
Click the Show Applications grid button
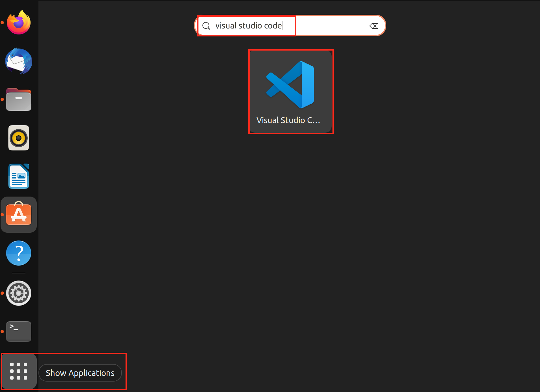coord(19,371)
